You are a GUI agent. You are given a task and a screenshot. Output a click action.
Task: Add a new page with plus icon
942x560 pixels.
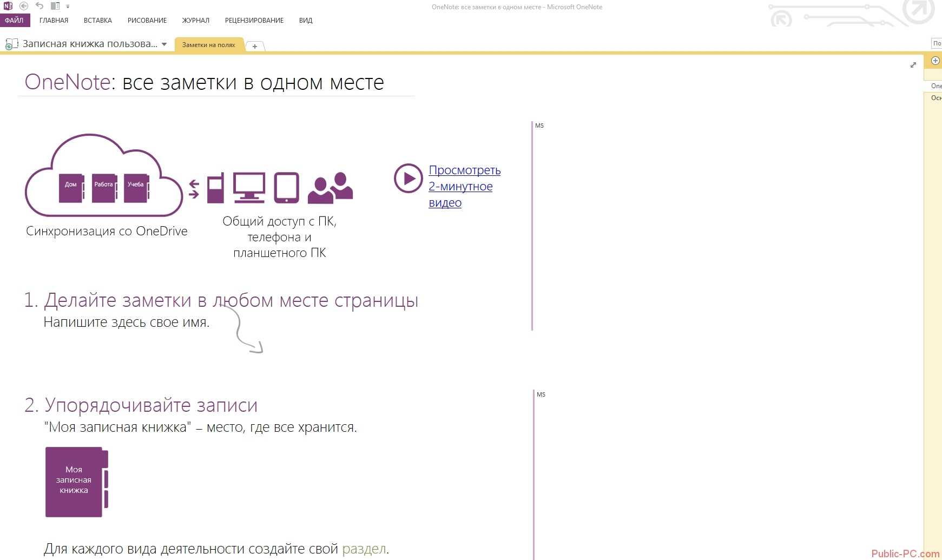935,61
